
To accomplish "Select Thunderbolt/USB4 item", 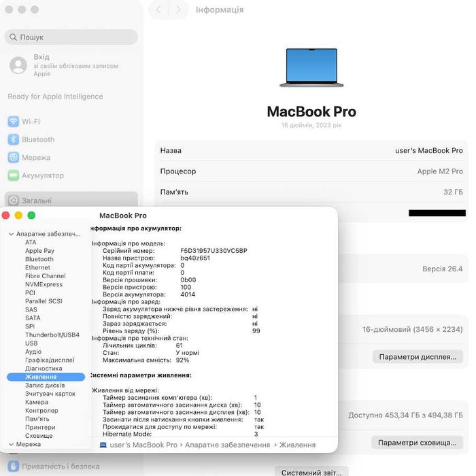I will 52,335.
